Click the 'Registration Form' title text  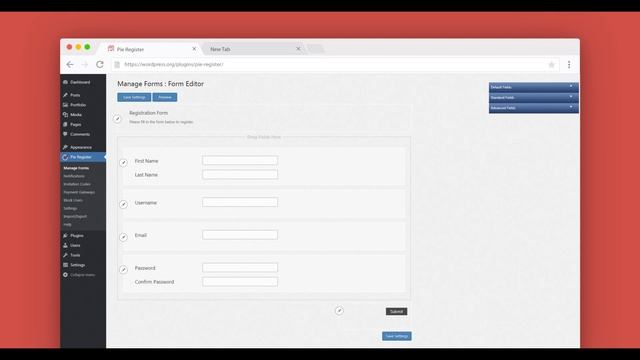coord(149,113)
